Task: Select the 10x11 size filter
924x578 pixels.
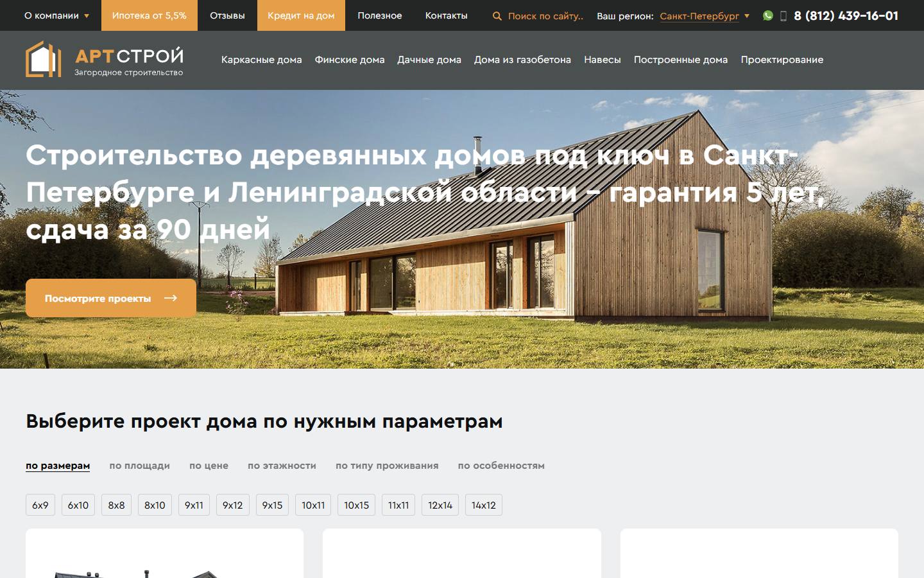Action: coord(313,505)
